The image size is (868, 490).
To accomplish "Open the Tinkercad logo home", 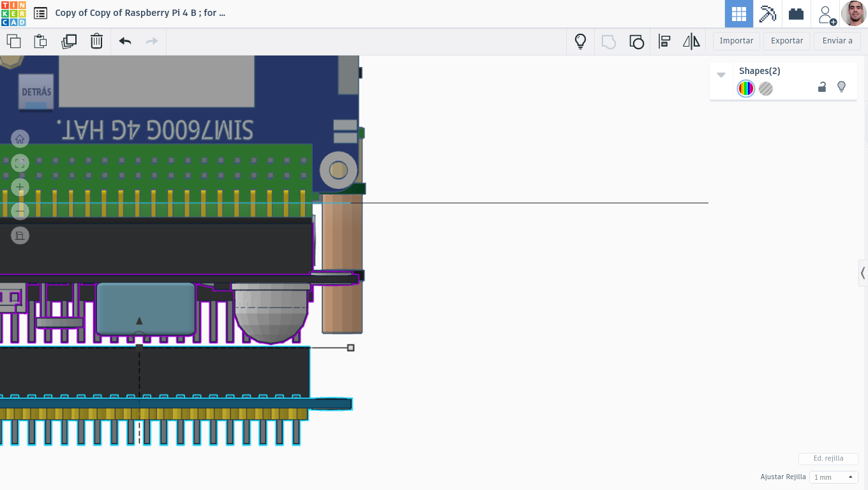I will [13, 13].
